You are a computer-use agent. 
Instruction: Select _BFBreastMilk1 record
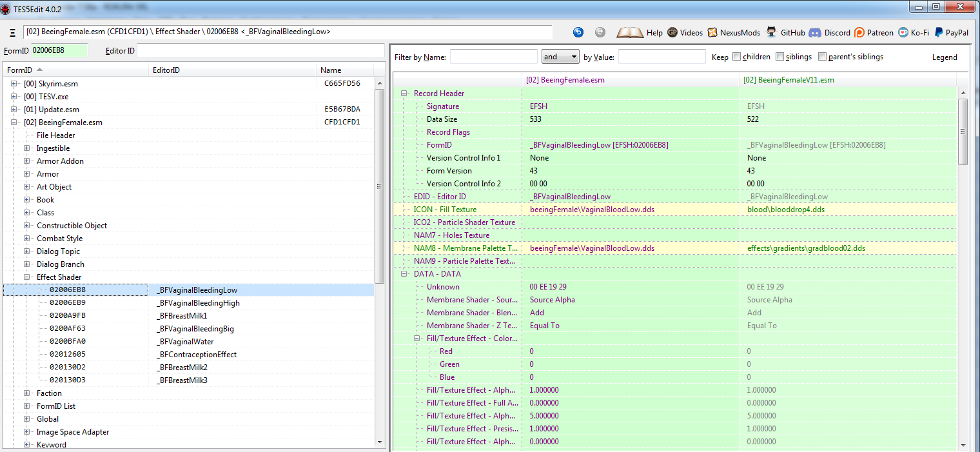tap(182, 316)
